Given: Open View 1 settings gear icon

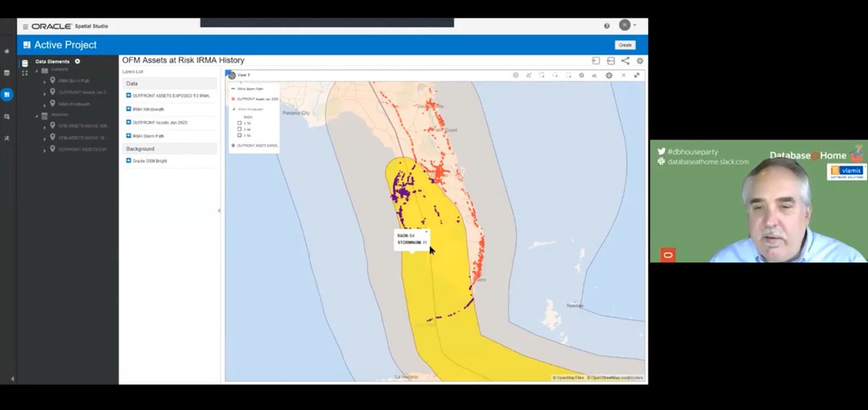Looking at the screenshot, I should click(609, 75).
